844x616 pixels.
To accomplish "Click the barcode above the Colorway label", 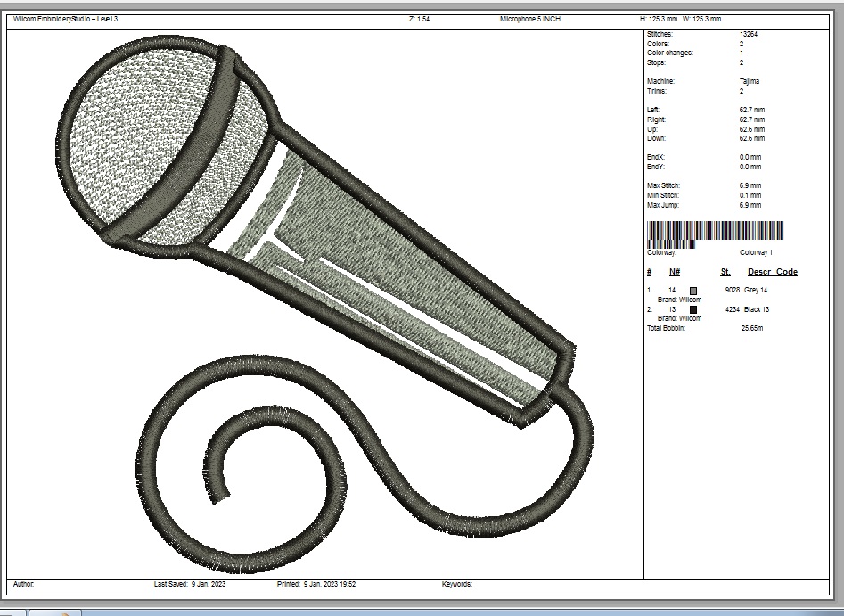I will pos(715,231).
